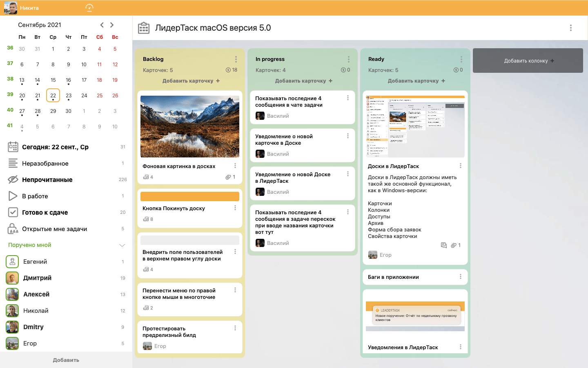588x368 pixels.
Task: Click the attachment paperclip on Фоновая картинка card
Action: (x=228, y=177)
